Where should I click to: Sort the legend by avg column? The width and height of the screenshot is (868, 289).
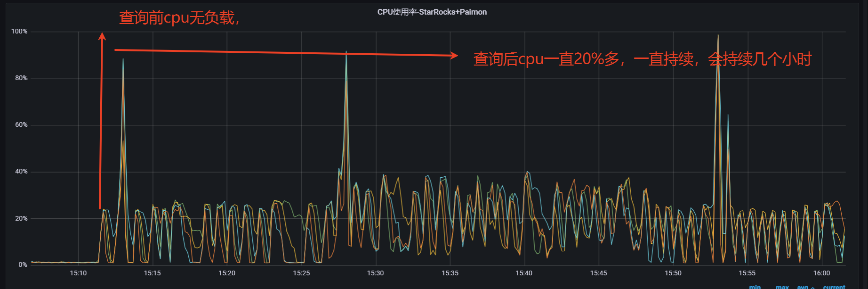803,287
